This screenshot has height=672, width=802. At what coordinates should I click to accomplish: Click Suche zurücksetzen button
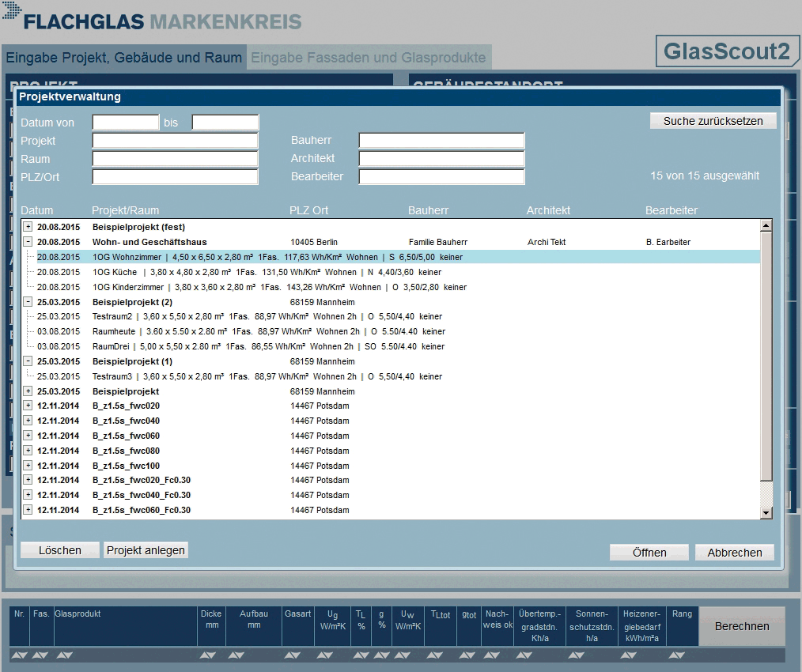pos(713,121)
